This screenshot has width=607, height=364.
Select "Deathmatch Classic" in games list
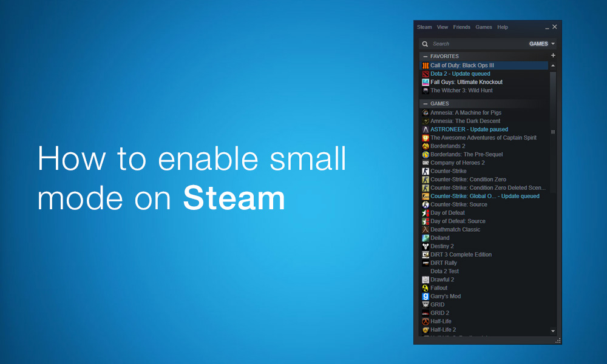point(455,230)
